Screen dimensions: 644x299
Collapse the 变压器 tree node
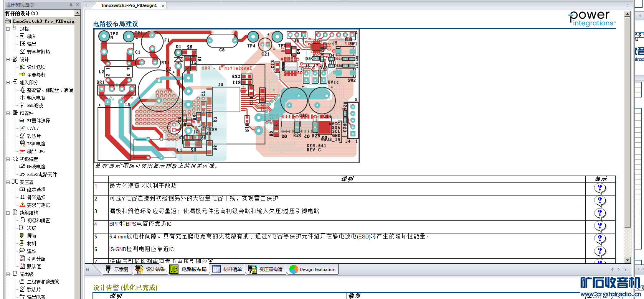pyautogui.click(x=8, y=182)
